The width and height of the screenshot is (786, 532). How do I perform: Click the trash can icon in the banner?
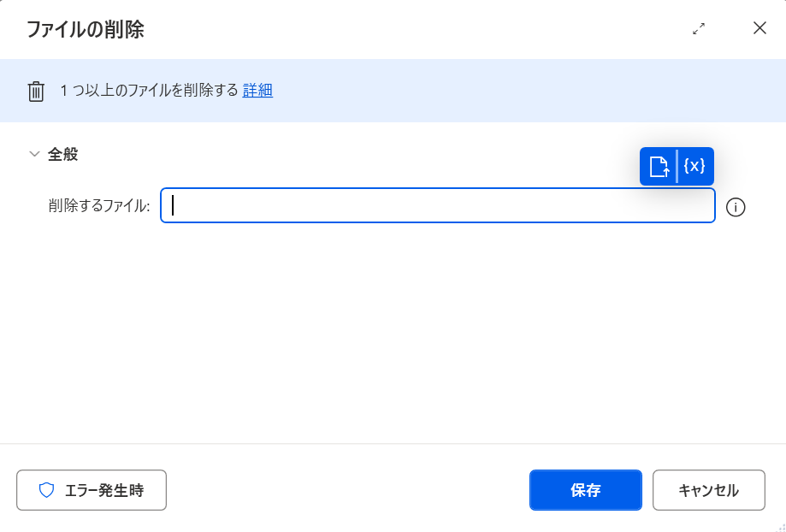coord(36,92)
